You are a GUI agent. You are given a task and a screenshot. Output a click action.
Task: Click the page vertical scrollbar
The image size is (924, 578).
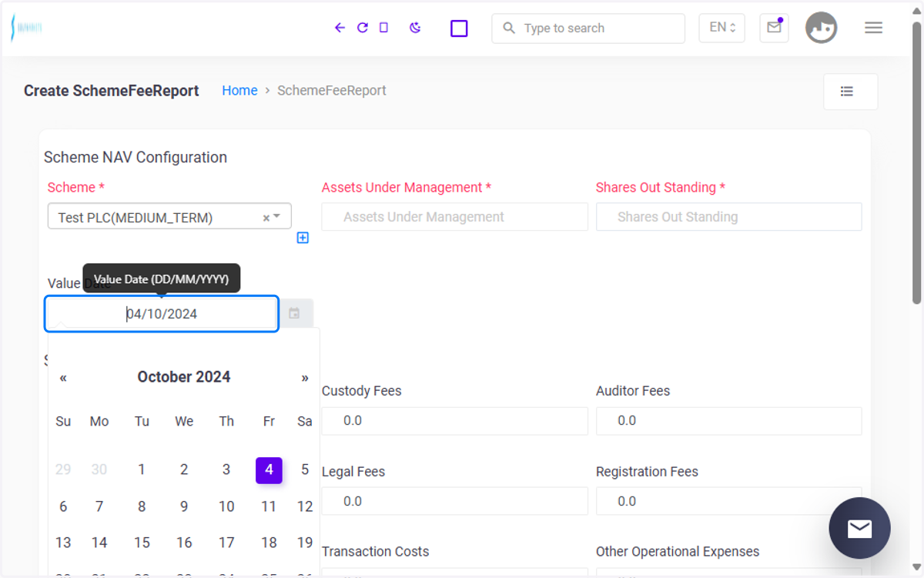click(x=916, y=163)
